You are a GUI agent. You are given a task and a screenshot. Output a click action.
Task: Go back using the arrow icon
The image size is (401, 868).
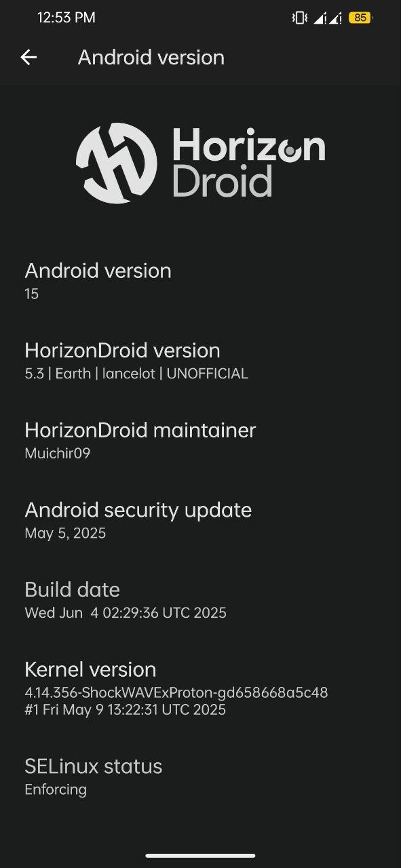pyautogui.click(x=28, y=58)
